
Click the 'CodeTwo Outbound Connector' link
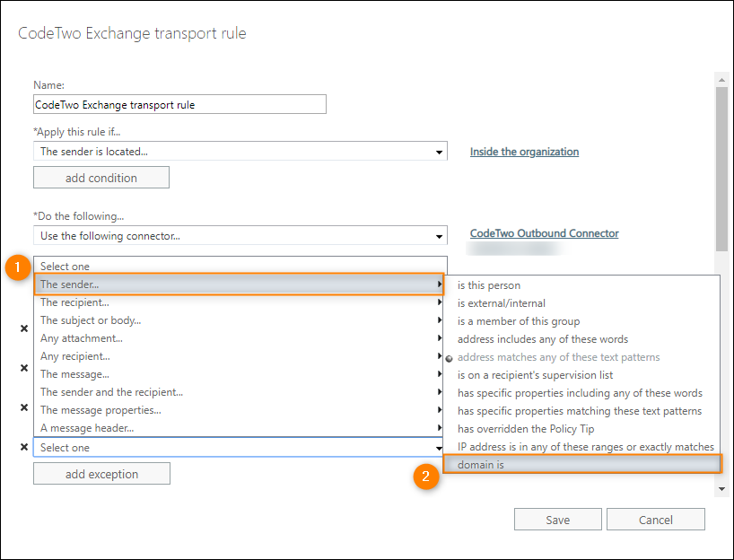[544, 233]
